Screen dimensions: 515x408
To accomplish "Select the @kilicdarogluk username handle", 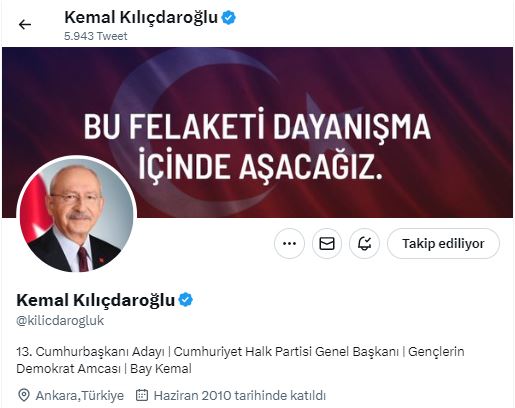I will click(x=60, y=321).
